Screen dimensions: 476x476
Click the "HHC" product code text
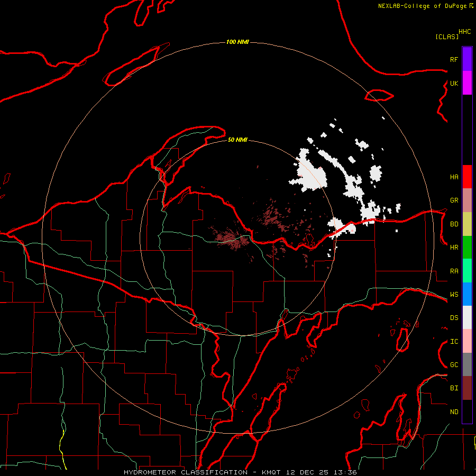point(464,32)
